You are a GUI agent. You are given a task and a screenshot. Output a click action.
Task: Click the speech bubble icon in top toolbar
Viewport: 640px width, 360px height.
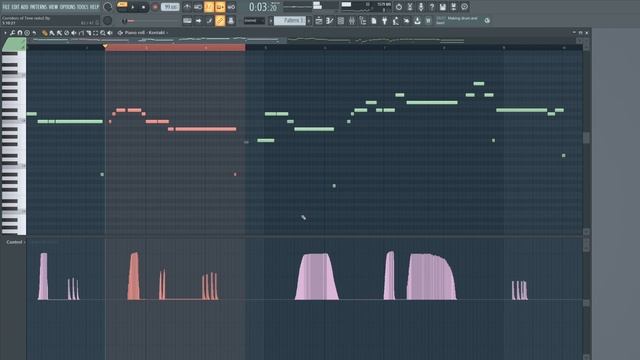pyautogui.click(x=464, y=7)
